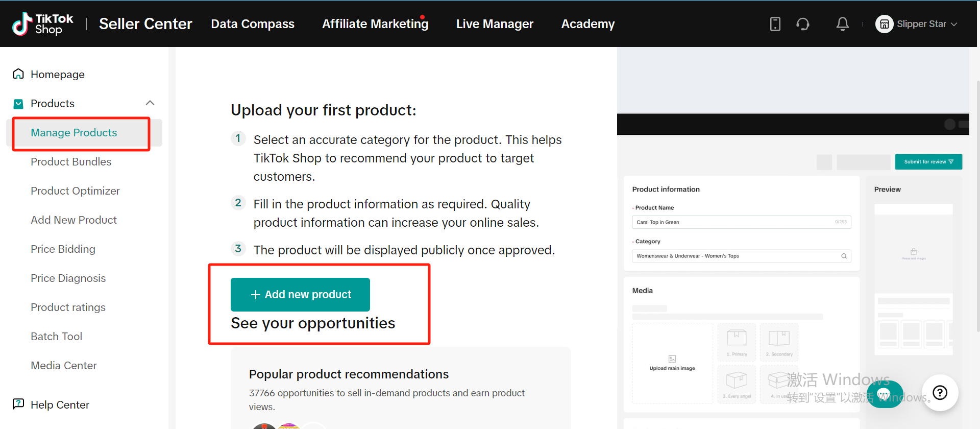
Task: Click the page vertical scrollbar
Action: click(x=977, y=204)
